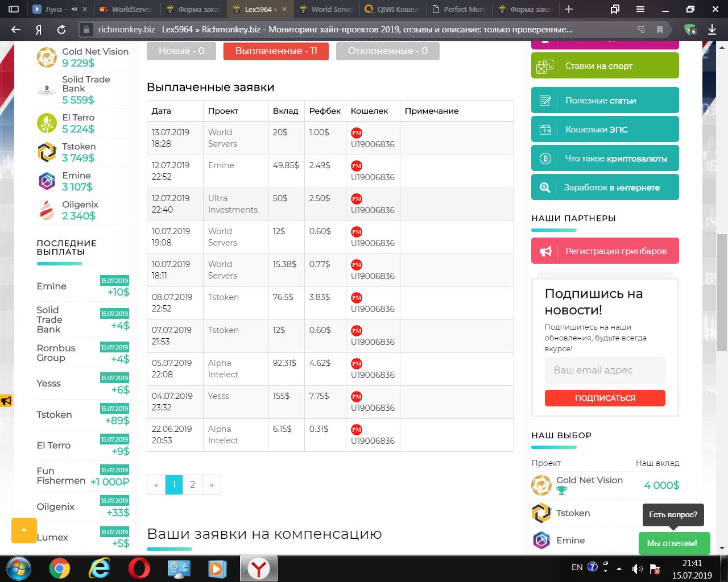Click the Gold Net Vision logo in the left sidebar
Image resolution: width=728 pixels, height=582 pixels.
pos(47,57)
